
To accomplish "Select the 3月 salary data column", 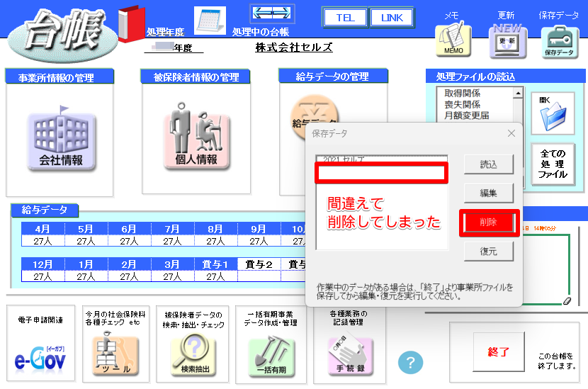I will coord(172,264).
